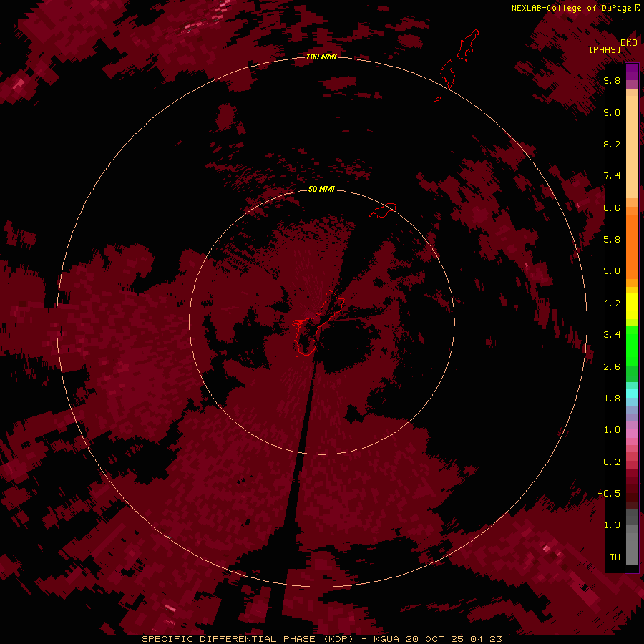Click the [PHAS] units label
This screenshot has height=644, width=644.
605,50
